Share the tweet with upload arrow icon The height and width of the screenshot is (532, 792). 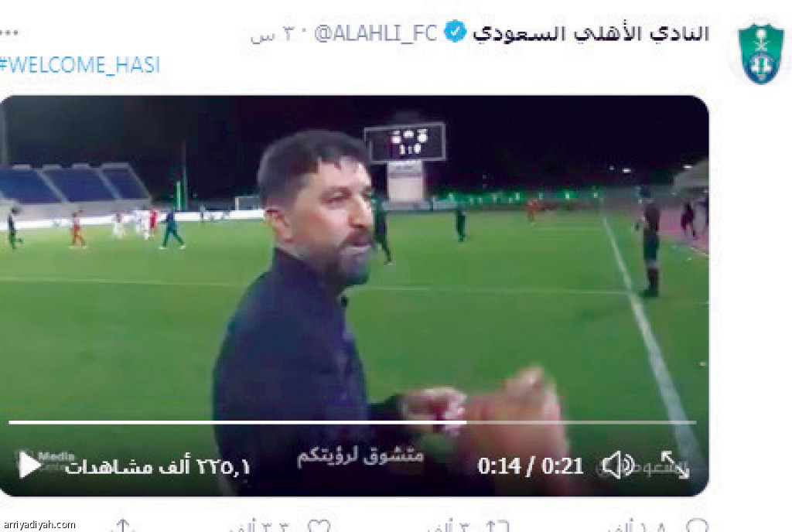[x=123, y=527]
